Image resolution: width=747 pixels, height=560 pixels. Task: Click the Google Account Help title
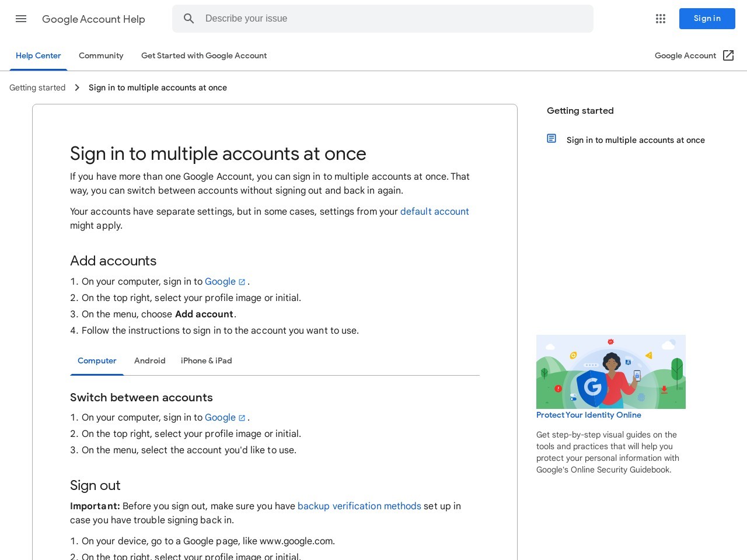[x=93, y=19]
